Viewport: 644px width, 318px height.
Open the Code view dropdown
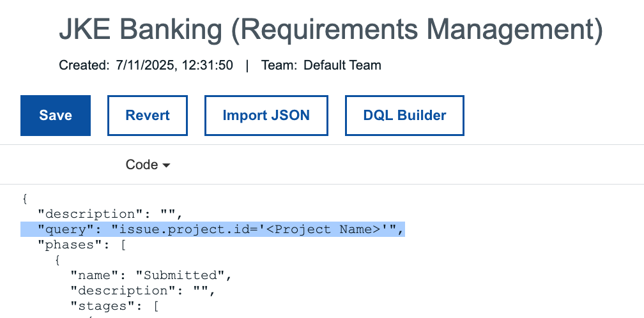[148, 165]
